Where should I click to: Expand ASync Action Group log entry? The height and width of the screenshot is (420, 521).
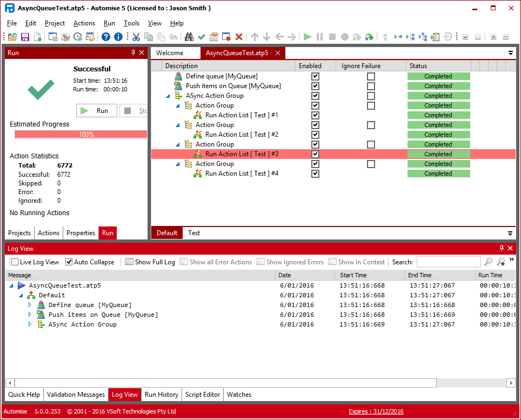click(x=30, y=324)
